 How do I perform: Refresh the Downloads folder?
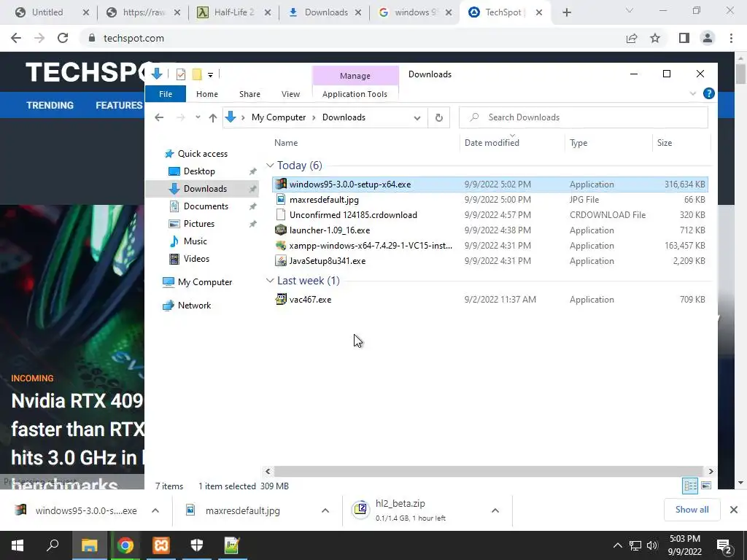(x=438, y=117)
